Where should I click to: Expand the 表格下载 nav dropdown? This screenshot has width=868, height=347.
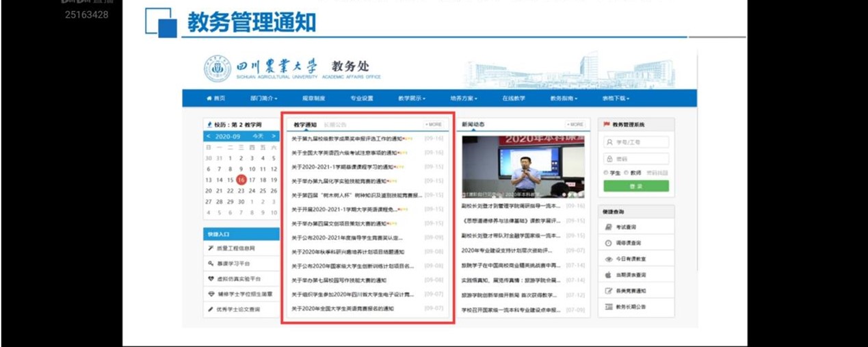click(615, 99)
